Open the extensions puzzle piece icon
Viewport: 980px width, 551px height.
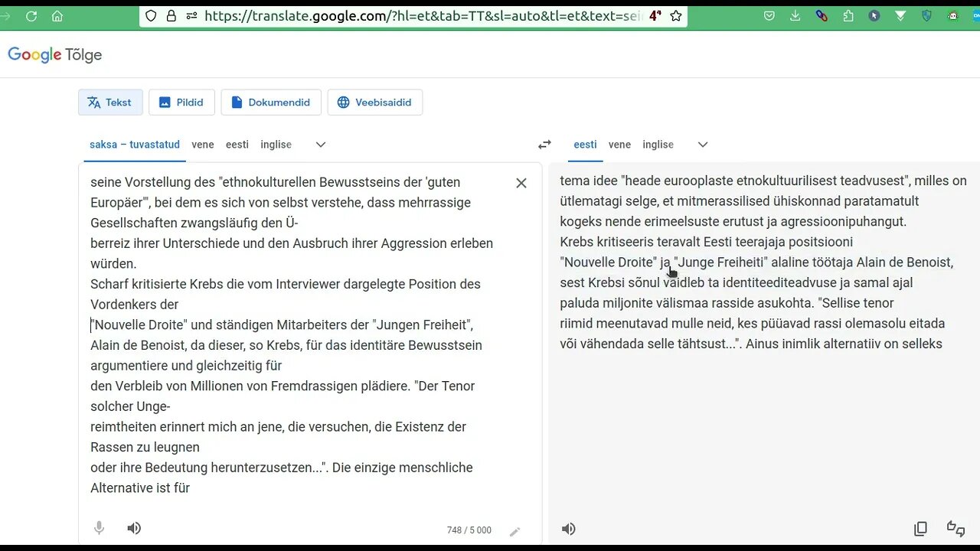tap(848, 15)
